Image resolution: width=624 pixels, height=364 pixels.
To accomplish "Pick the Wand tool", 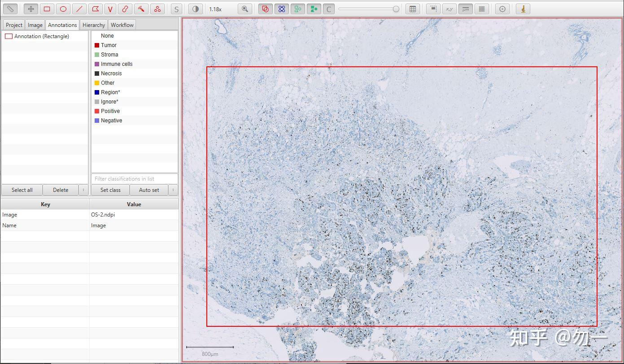I will [x=141, y=9].
